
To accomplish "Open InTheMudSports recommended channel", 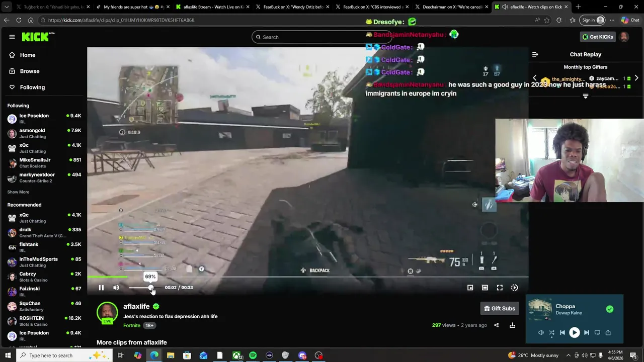I will [44, 262].
